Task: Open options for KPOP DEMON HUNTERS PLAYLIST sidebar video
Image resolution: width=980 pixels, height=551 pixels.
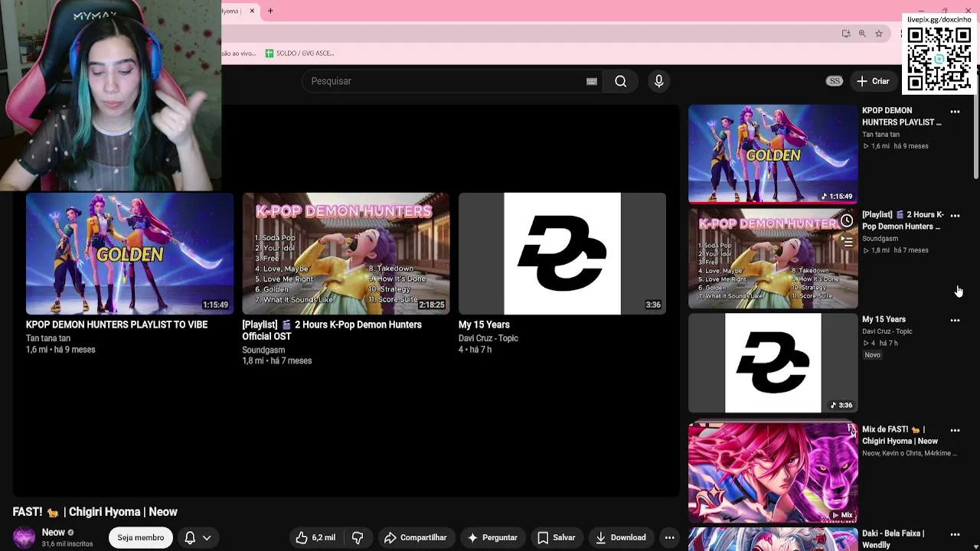Action: (955, 112)
